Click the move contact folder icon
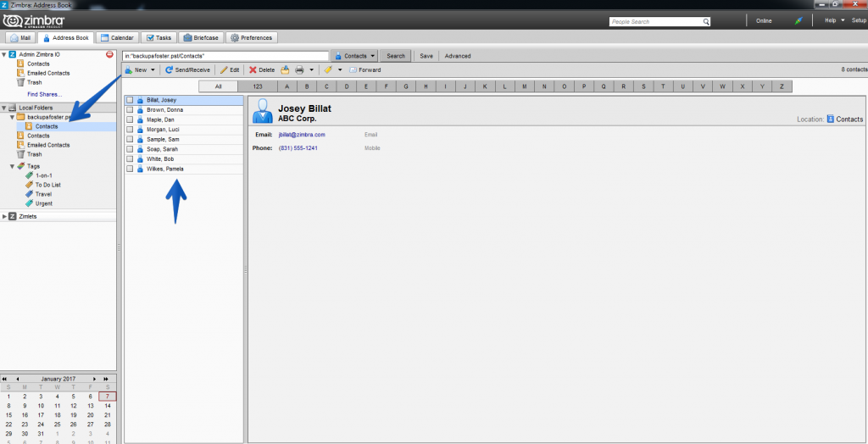 [x=285, y=70]
